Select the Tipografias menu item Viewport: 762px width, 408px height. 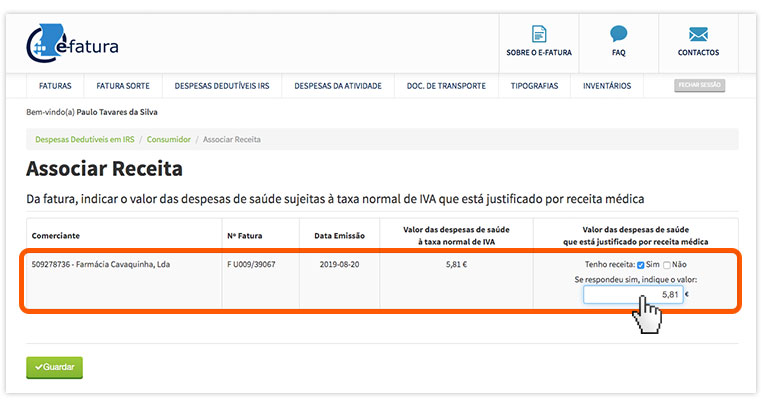[534, 86]
